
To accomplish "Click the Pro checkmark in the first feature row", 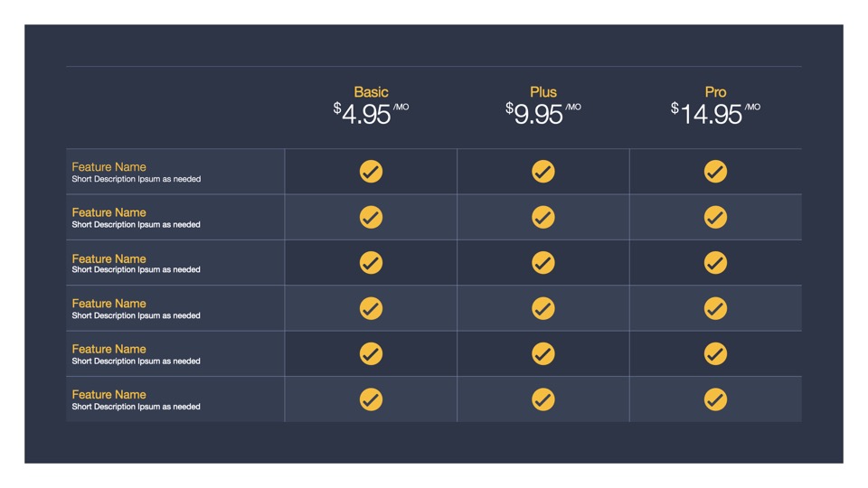I will (715, 172).
